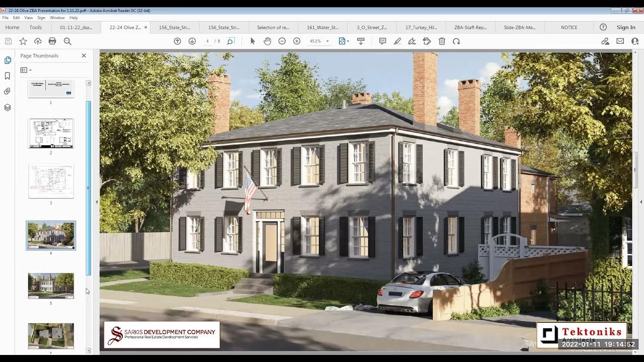Select page 2 floor plan thumbnail

click(51, 133)
